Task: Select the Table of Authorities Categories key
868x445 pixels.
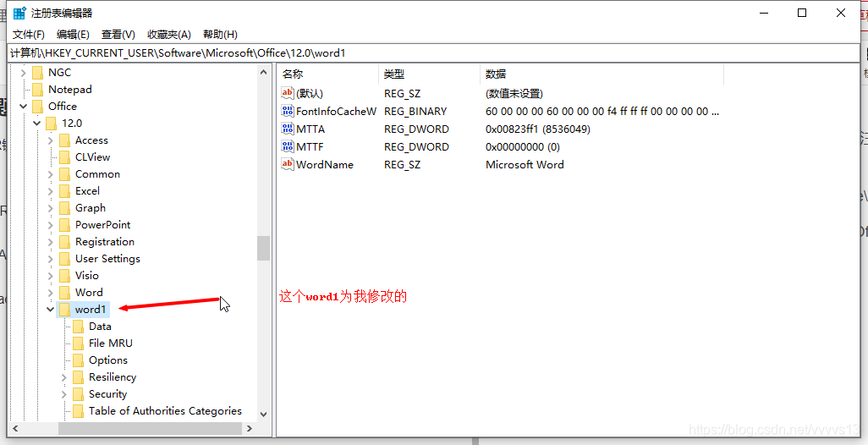Action: click(165, 410)
